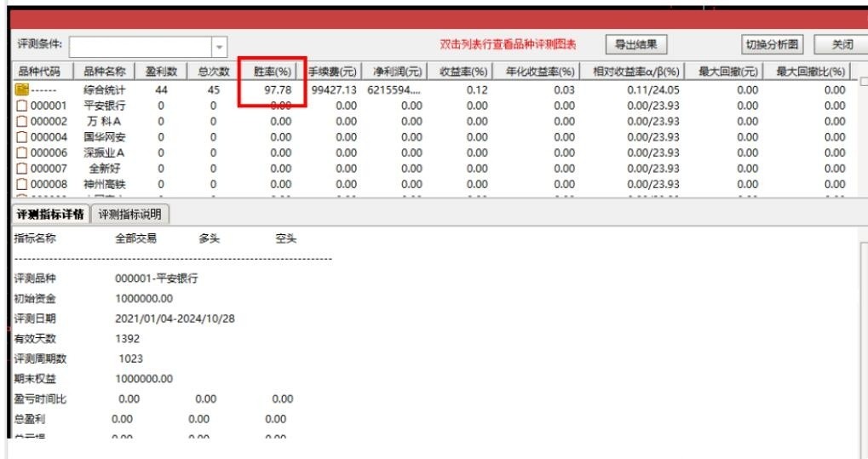Sort by the 胜率(%) column header
The image size is (868, 459).
[272, 72]
